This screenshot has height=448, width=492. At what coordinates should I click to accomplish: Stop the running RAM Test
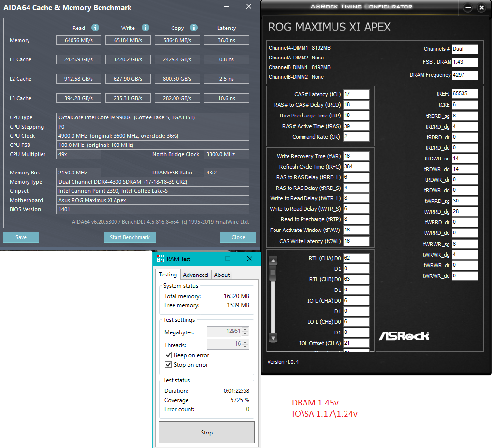pos(206,433)
